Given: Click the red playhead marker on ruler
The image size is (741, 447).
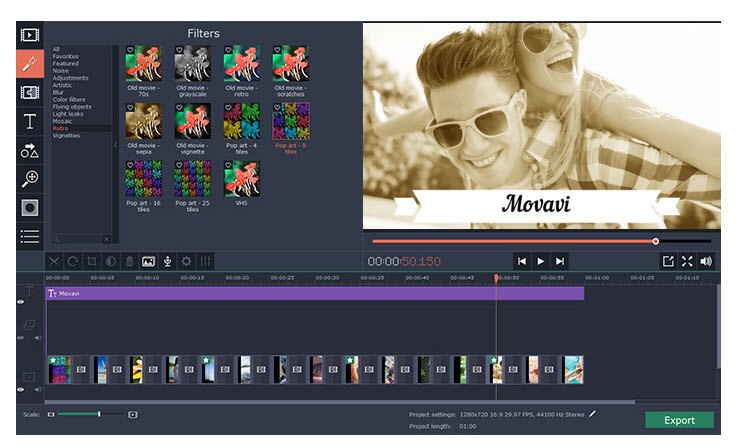Looking at the screenshot, I should [496, 278].
